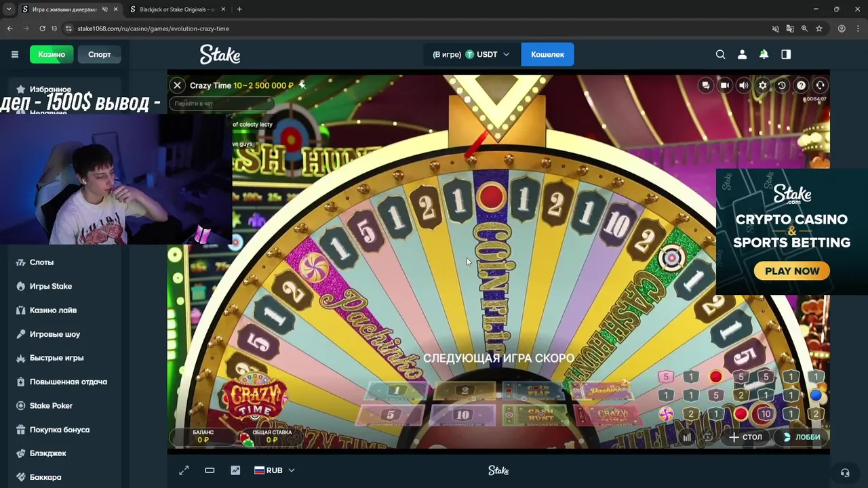Open the user profile icon
The width and height of the screenshot is (868, 488).
coord(742,54)
